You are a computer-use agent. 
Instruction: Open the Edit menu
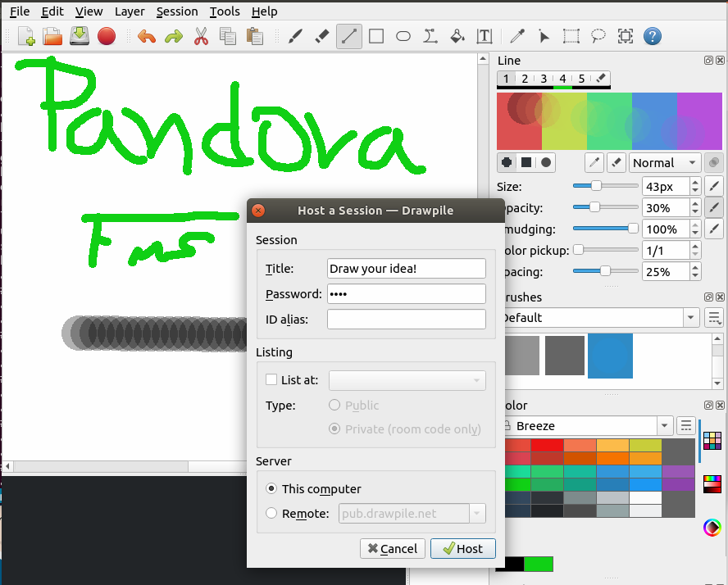[52, 11]
